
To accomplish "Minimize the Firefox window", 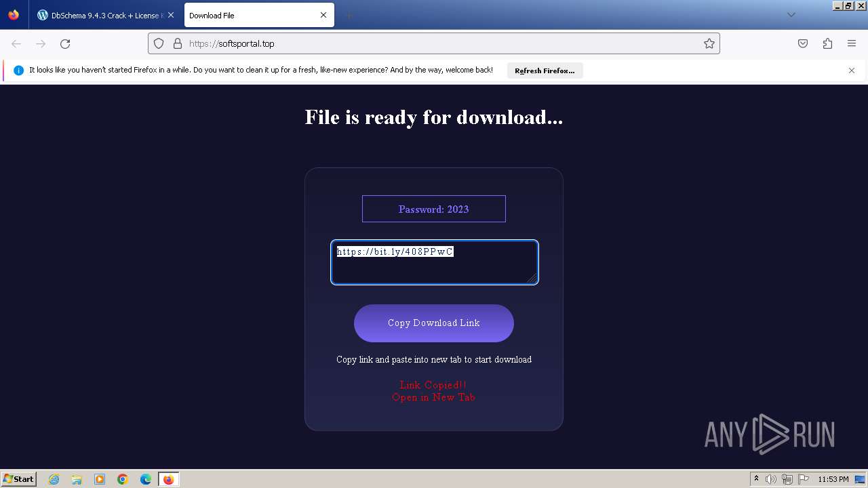I will coord(837,5).
